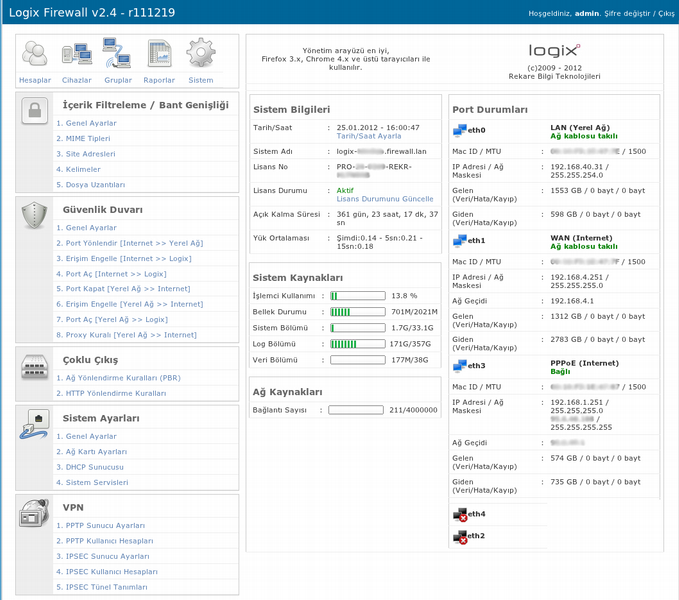The image size is (679, 600).
Task: Open the Tarih/Saat Ayarla link
Action: 369,136
